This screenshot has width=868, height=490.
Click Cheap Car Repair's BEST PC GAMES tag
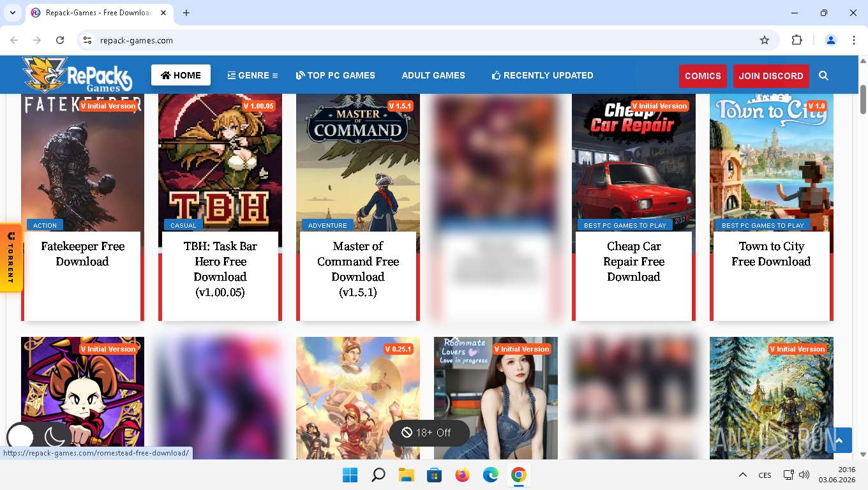(625, 225)
